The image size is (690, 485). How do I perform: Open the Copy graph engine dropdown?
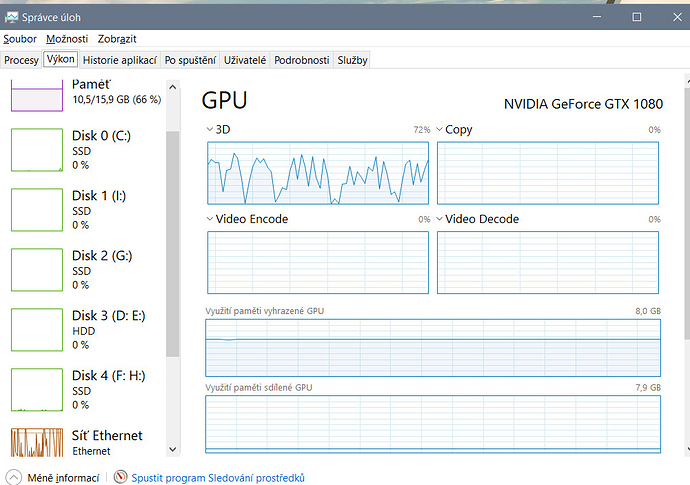point(441,130)
